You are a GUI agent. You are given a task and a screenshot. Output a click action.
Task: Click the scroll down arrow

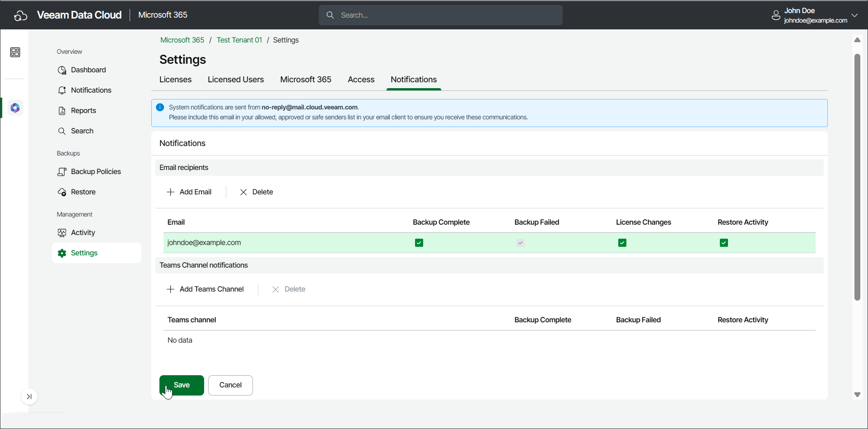click(857, 395)
